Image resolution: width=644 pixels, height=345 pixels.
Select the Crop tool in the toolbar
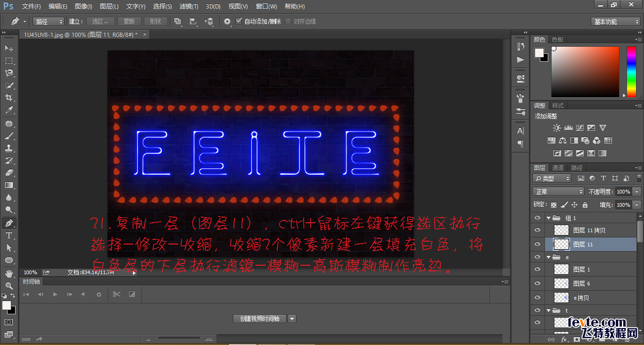9,97
